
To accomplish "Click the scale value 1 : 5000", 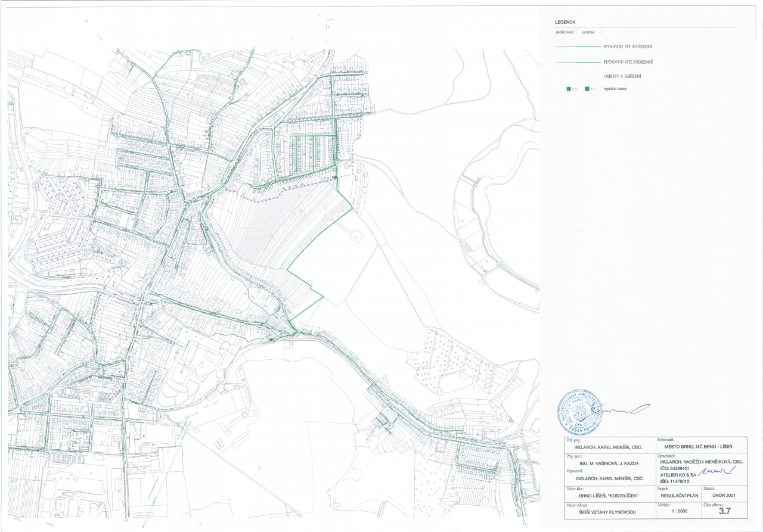I will [x=678, y=511].
